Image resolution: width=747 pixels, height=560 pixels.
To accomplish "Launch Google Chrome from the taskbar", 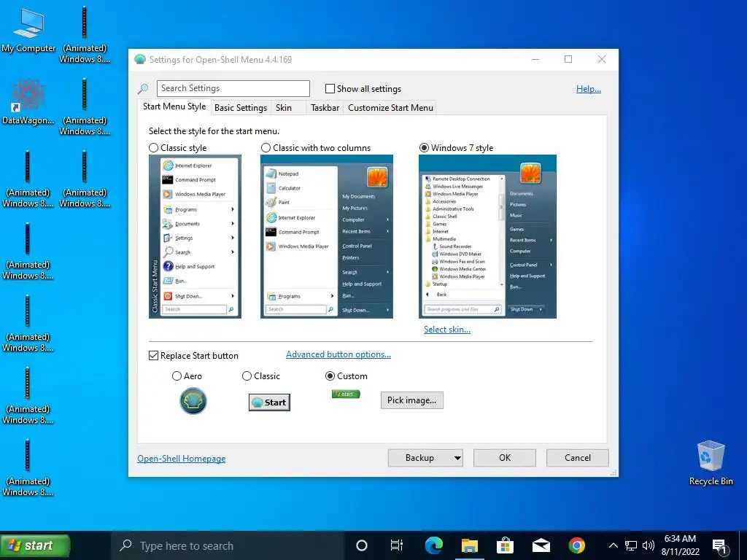I will [576, 545].
